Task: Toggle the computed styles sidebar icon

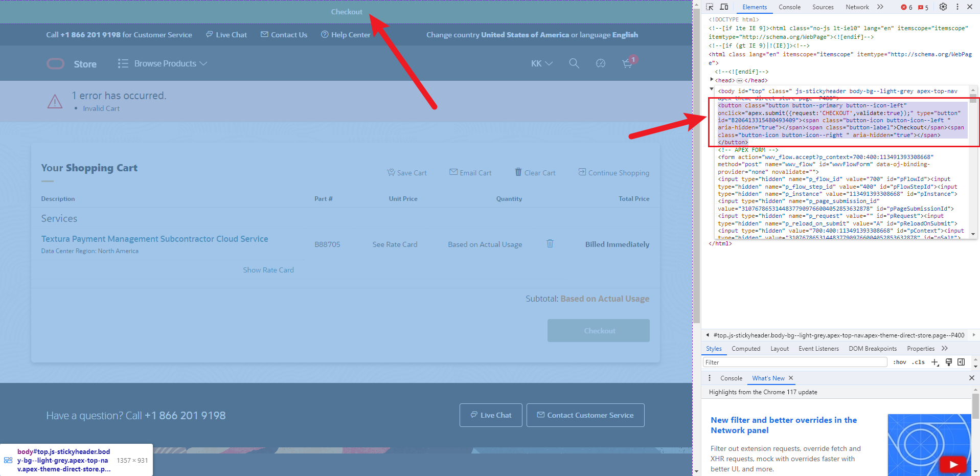Action: click(961, 362)
